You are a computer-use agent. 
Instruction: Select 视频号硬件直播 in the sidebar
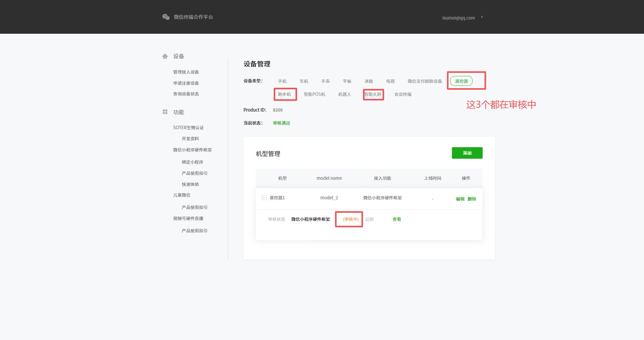click(188, 218)
